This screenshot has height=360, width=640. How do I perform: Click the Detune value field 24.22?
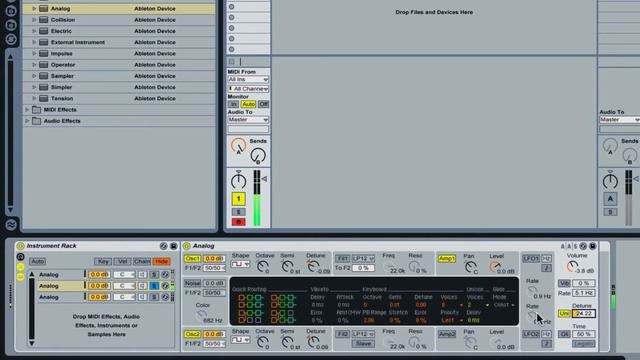coord(584,313)
